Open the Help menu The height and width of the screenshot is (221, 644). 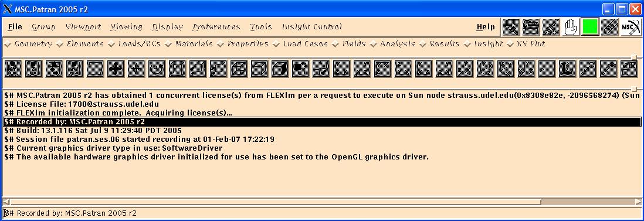click(486, 27)
